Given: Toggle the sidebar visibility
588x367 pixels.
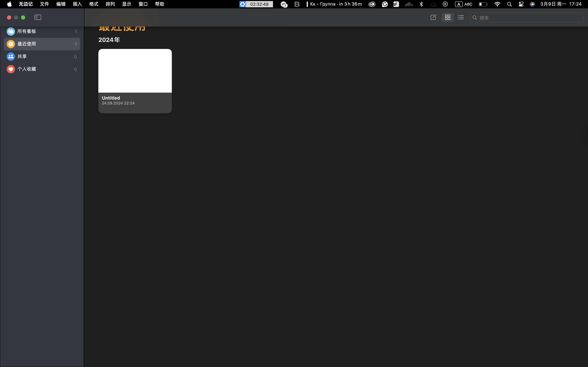Looking at the screenshot, I should tap(38, 17).
